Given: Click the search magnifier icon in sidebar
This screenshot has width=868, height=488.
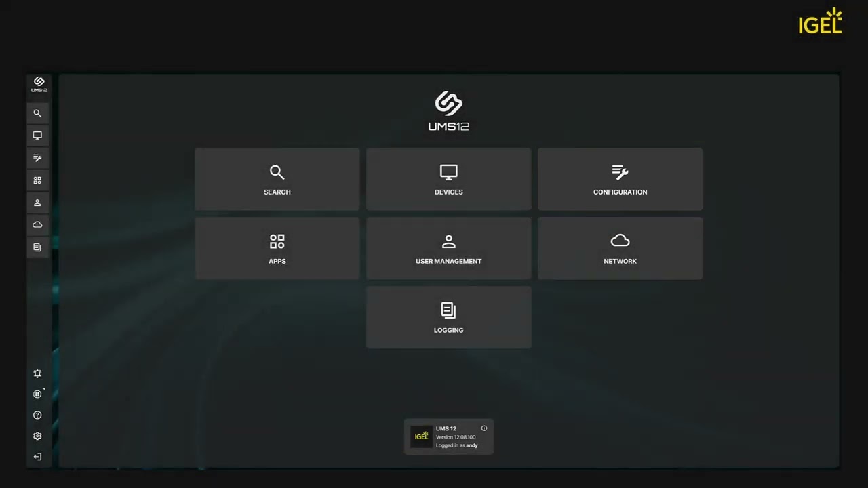Looking at the screenshot, I should 37,113.
